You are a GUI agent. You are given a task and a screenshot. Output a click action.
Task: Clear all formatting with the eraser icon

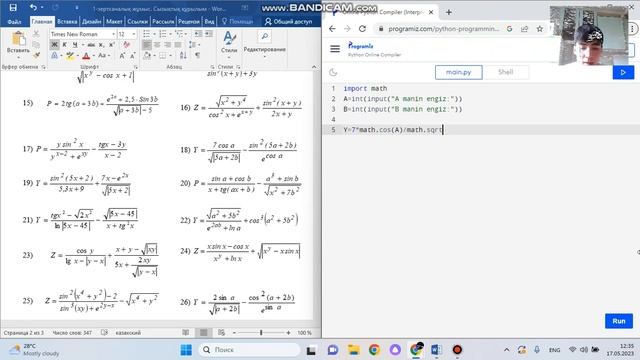point(127,45)
